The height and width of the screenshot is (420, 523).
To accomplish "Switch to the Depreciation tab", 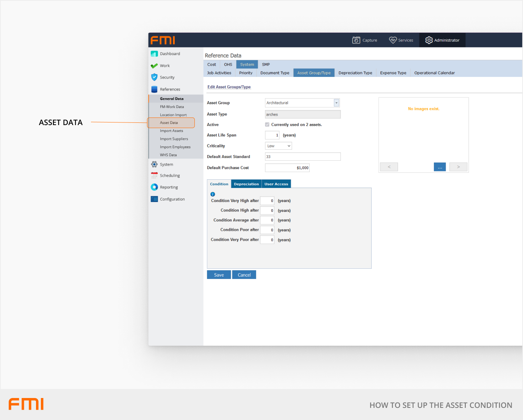I will [246, 184].
